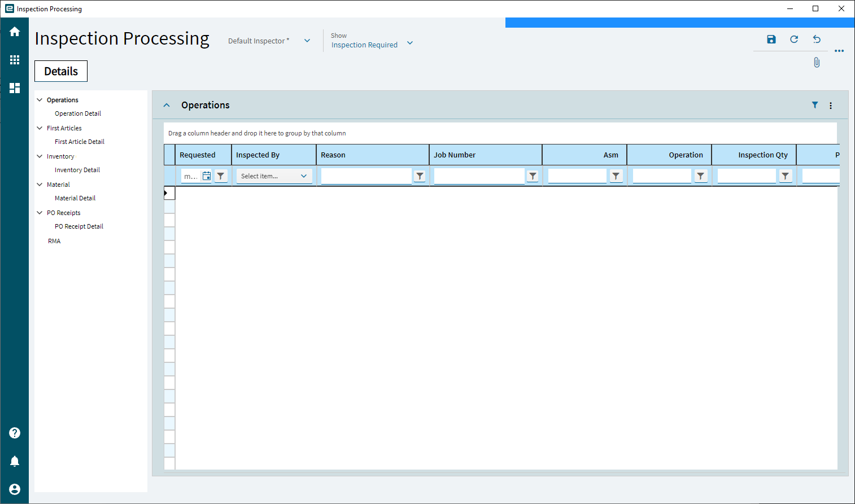This screenshot has width=855, height=504.
Task: Click the Operations panel filter icon
Action: click(815, 105)
